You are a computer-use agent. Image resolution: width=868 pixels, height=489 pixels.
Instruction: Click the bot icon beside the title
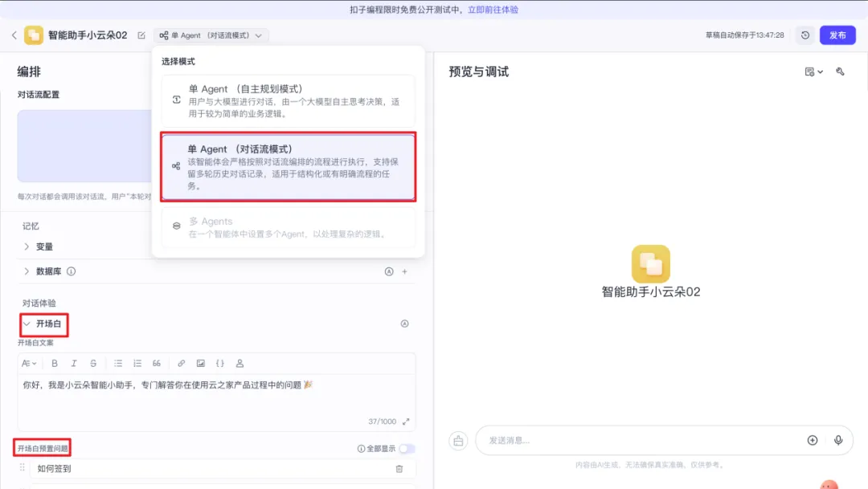coord(33,35)
